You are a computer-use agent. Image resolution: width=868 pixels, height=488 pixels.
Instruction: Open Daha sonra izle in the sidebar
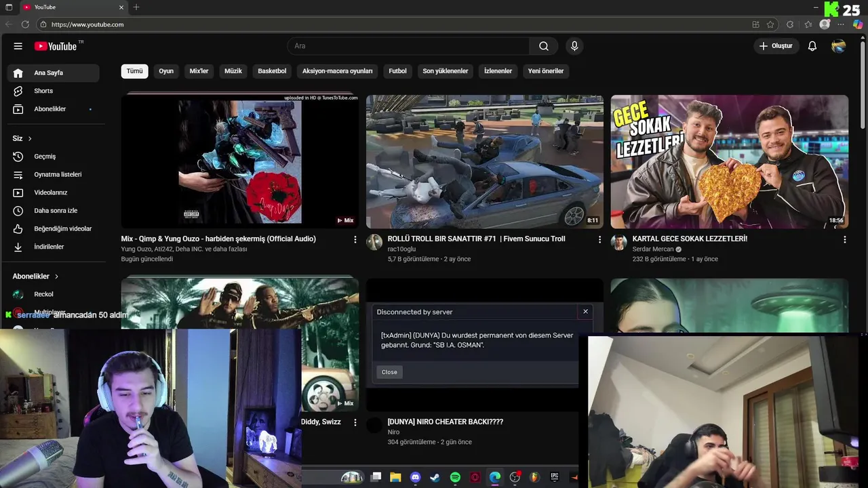pos(54,211)
